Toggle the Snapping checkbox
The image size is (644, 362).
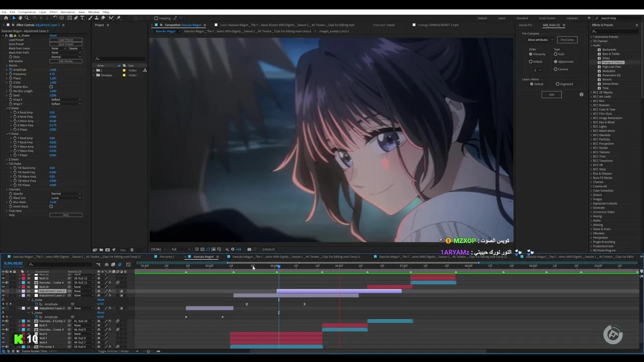tap(156, 18)
